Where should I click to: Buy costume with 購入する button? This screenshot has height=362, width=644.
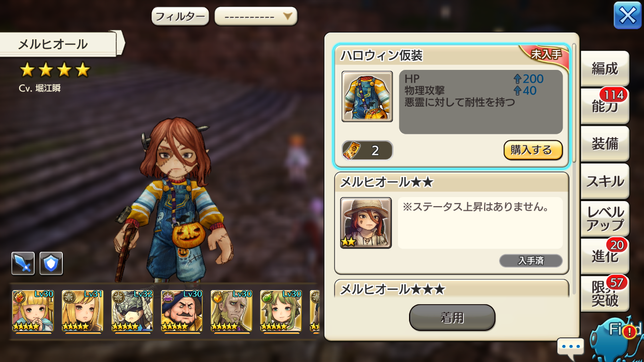coord(533,150)
